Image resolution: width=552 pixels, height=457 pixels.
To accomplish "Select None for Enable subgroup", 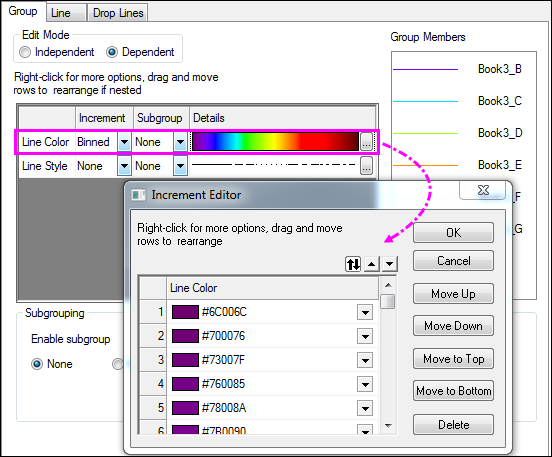I will pos(37,364).
